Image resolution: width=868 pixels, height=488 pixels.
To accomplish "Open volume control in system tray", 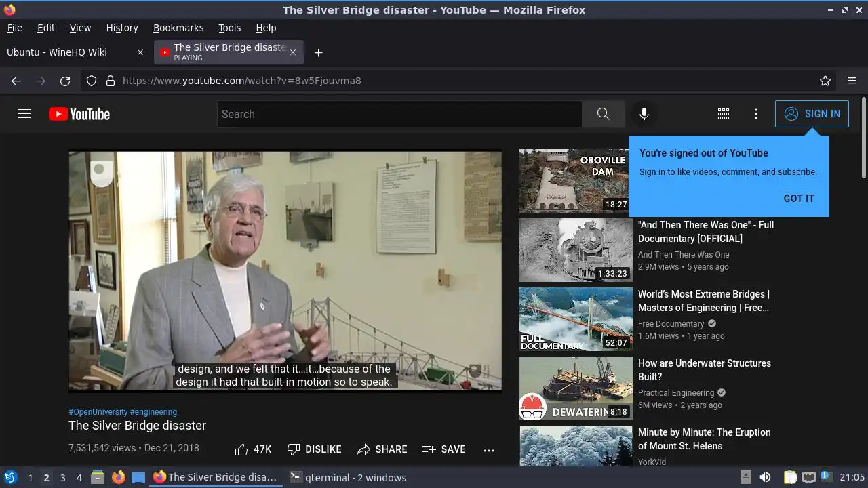I will point(765,477).
